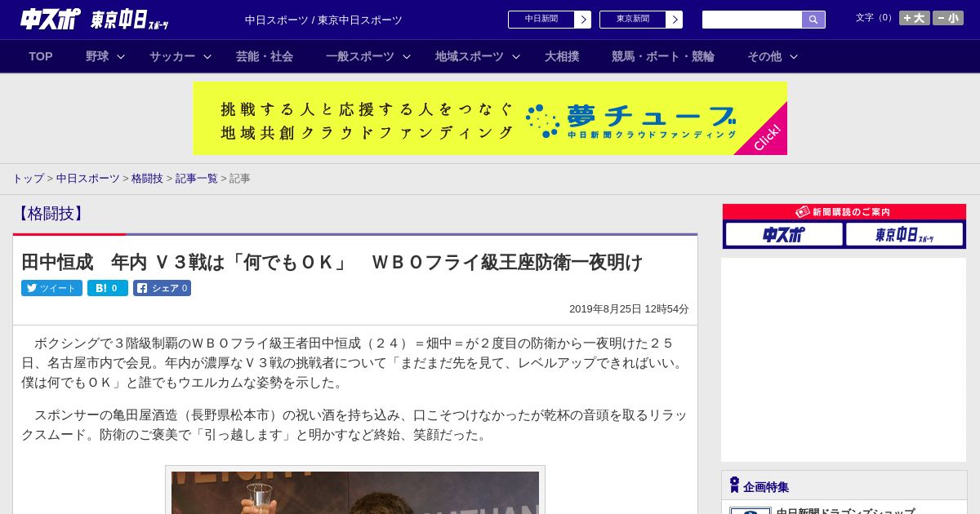Click the 中日スポーツ / 東京中日スポーツ header text
The height and width of the screenshot is (514, 980).
[x=323, y=20]
